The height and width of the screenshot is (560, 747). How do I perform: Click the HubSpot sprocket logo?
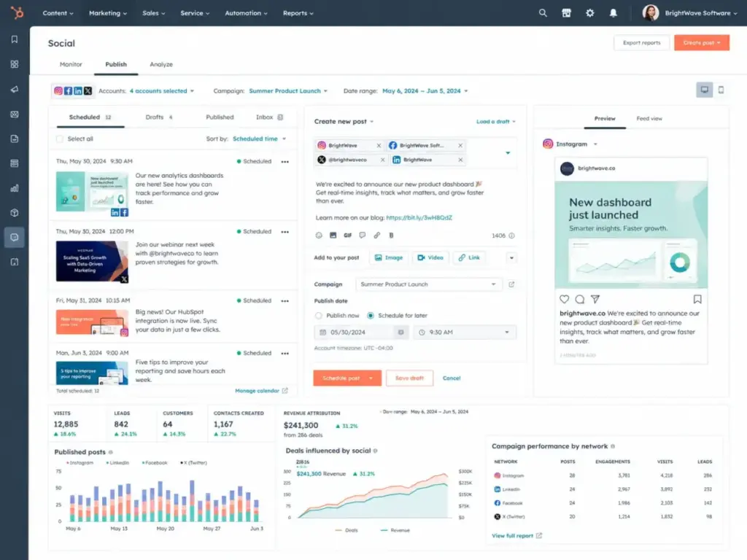(18, 13)
